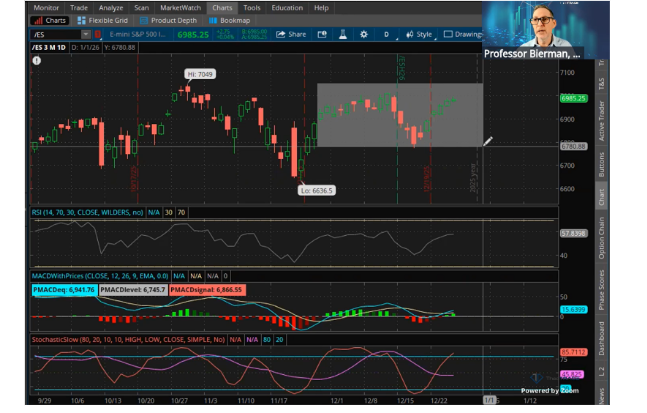Click the red symbol link clip icon
The image size is (647, 413).
(98, 34)
